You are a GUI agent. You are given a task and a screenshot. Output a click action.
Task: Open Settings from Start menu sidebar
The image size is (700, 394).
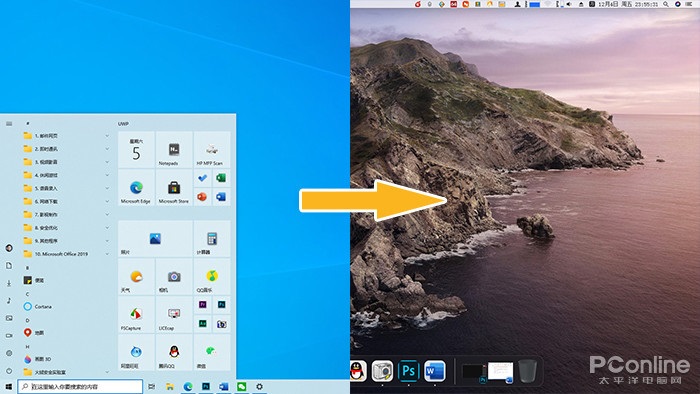pyautogui.click(x=9, y=353)
